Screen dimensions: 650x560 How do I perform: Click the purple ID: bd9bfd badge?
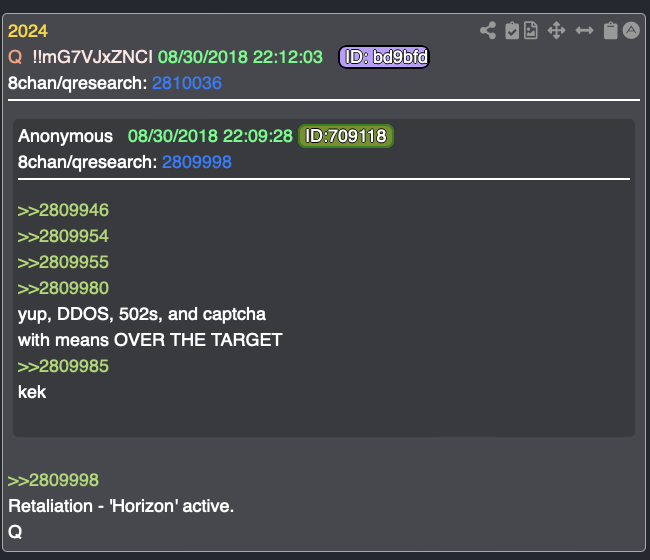[x=384, y=57]
